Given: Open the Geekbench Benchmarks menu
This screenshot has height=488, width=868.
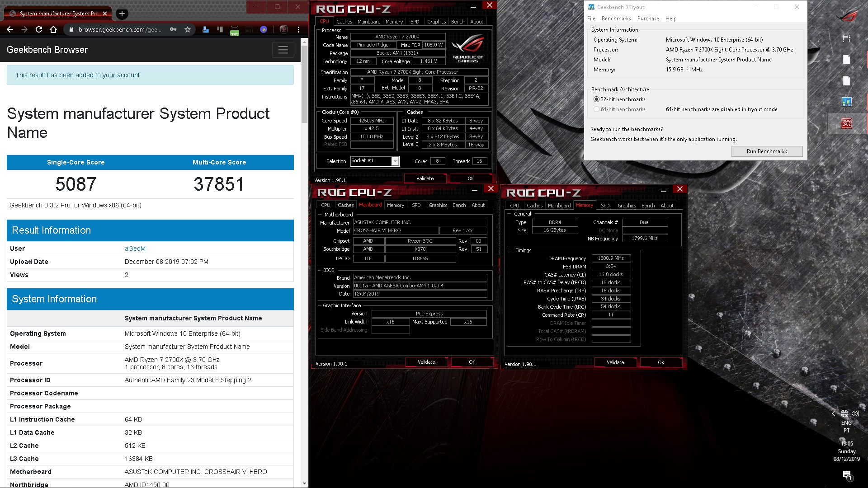Looking at the screenshot, I should [616, 19].
